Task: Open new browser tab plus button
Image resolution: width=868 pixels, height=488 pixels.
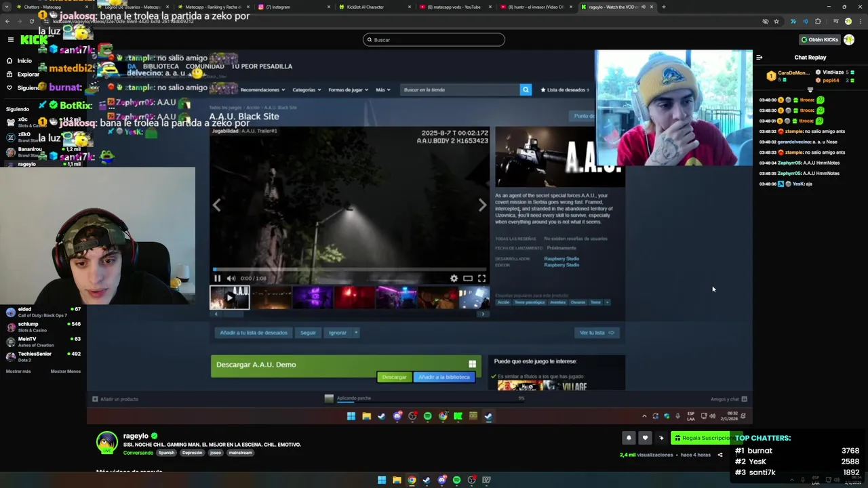Action: coord(663,7)
